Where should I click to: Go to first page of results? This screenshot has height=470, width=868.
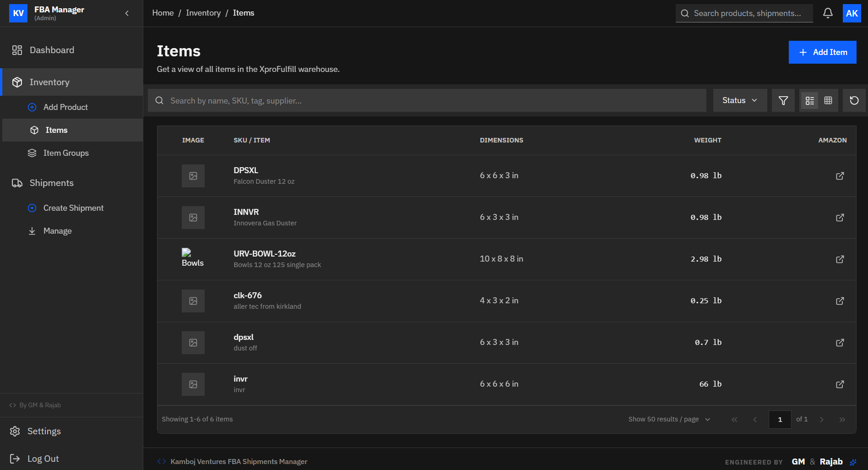734,420
